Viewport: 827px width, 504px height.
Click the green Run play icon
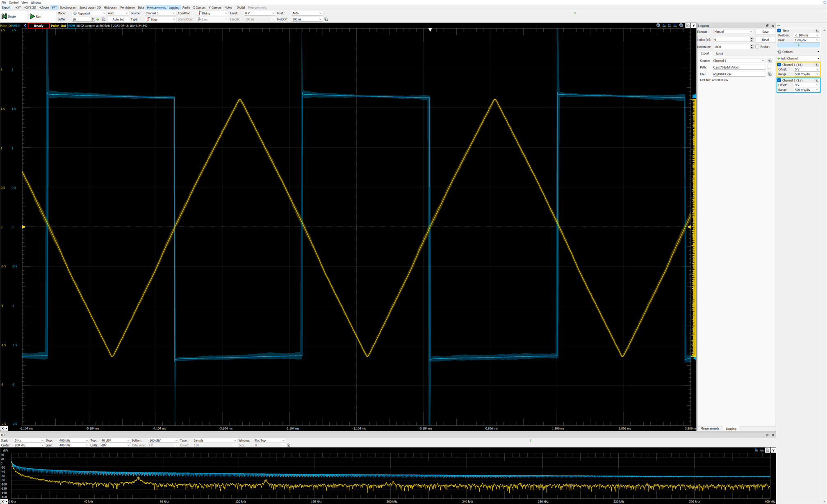pos(32,16)
